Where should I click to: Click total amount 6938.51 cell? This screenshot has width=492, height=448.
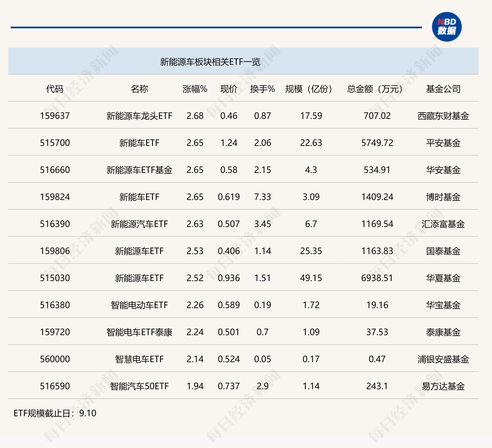[377, 278]
